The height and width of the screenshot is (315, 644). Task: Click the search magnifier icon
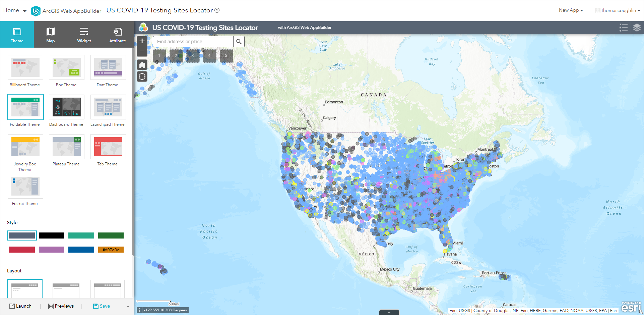pos(239,42)
